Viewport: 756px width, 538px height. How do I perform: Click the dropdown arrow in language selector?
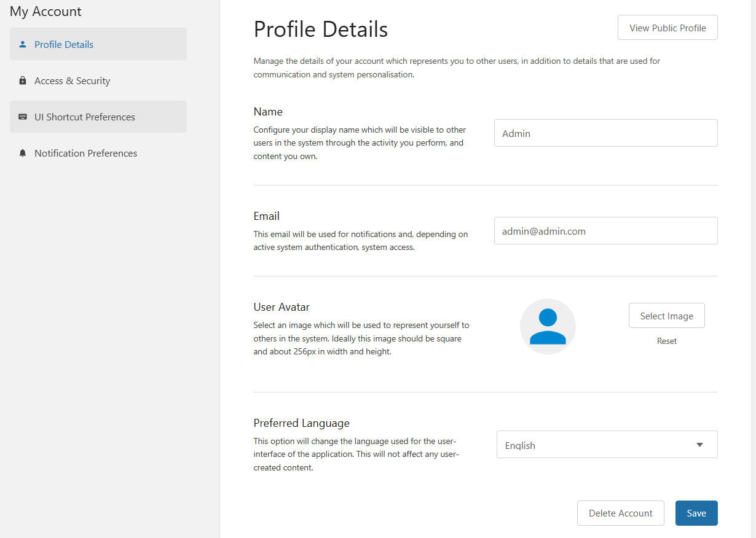point(699,445)
